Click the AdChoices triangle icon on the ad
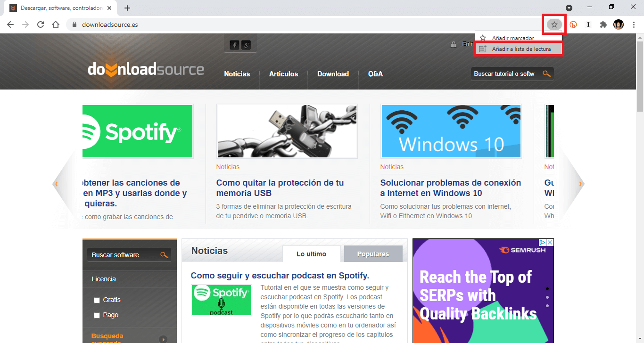This screenshot has width=644, height=343. coord(543,242)
